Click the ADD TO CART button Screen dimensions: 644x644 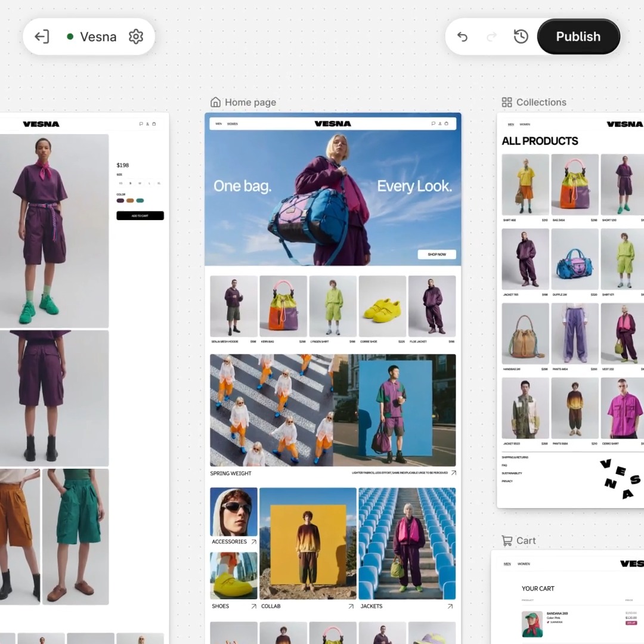[140, 216]
